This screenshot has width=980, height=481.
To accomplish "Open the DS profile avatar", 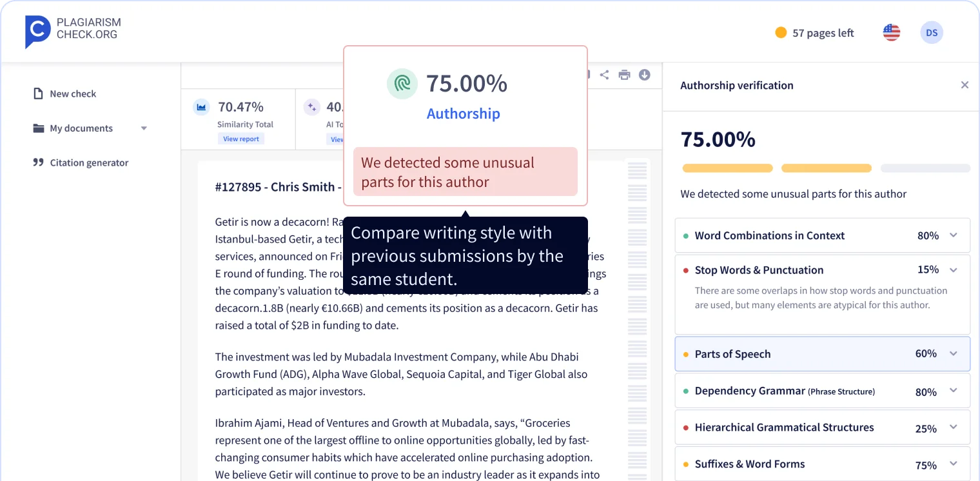I will click(931, 32).
